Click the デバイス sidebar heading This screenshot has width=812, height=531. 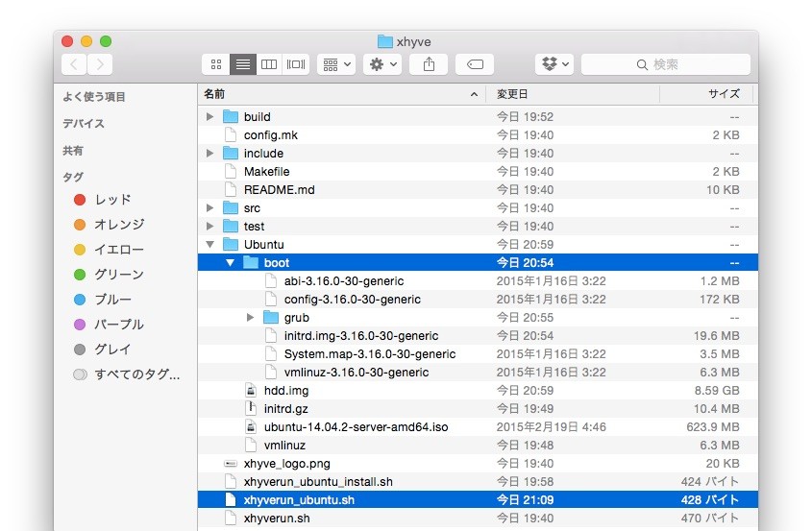point(84,124)
